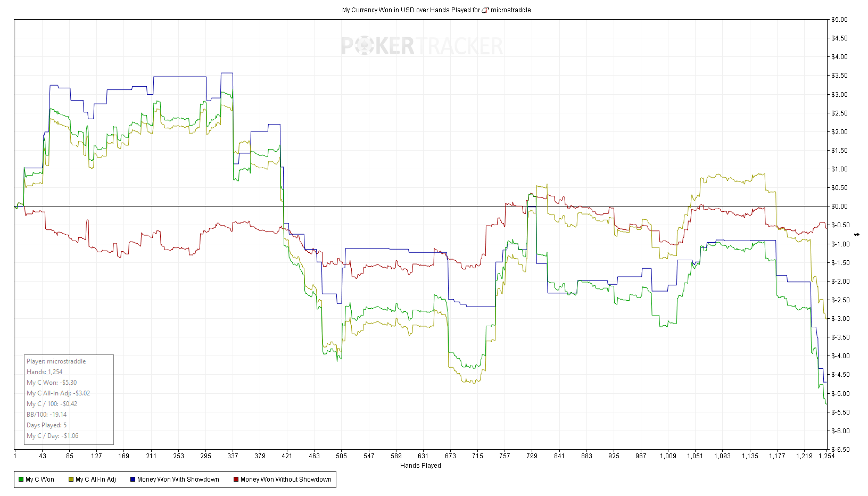Click the x-axis label 547

tap(369, 456)
